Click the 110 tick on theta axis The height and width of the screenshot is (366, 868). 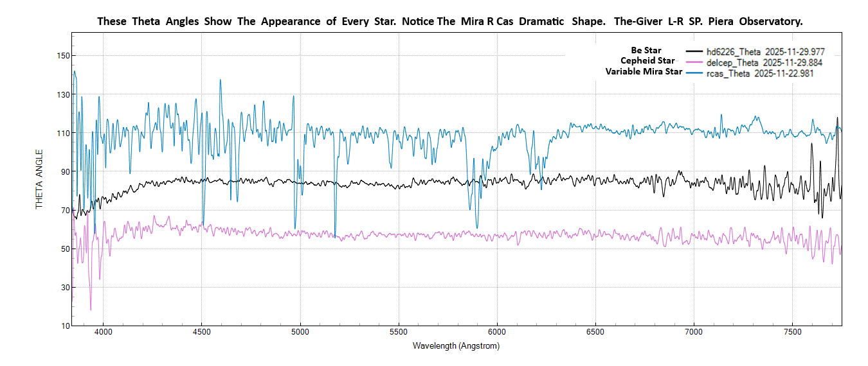[x=62, y=133]
